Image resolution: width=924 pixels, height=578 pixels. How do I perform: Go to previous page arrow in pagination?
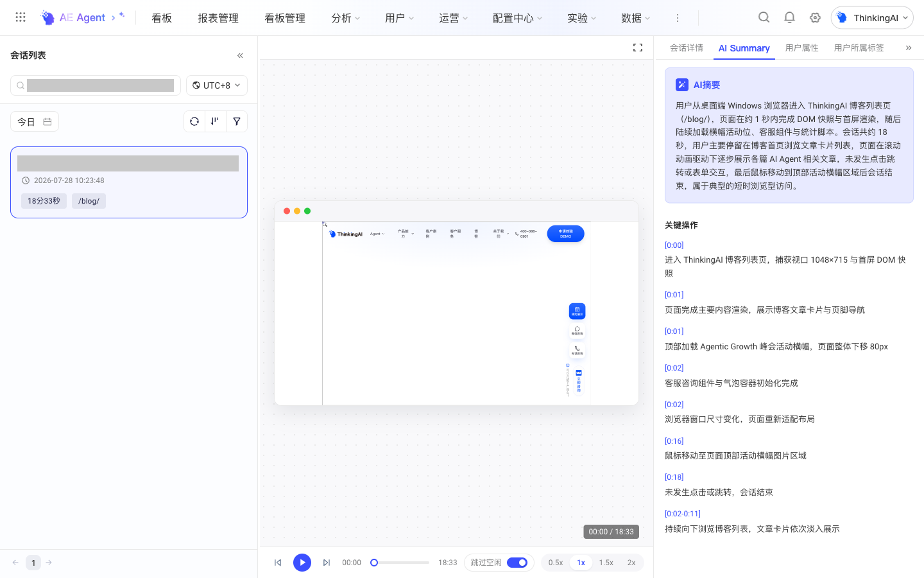point(15,563)
